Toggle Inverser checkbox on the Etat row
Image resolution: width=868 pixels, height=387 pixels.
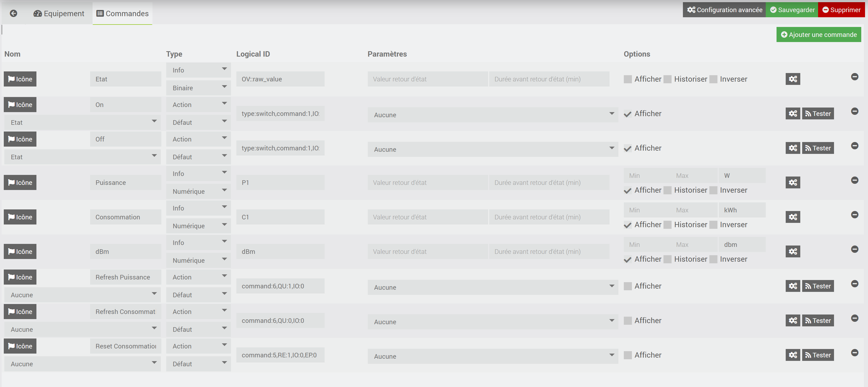[713, 80]
